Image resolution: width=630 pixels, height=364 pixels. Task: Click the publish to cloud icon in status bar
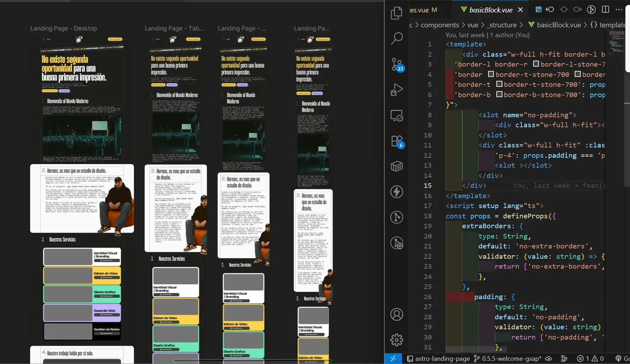pos(548,359)
